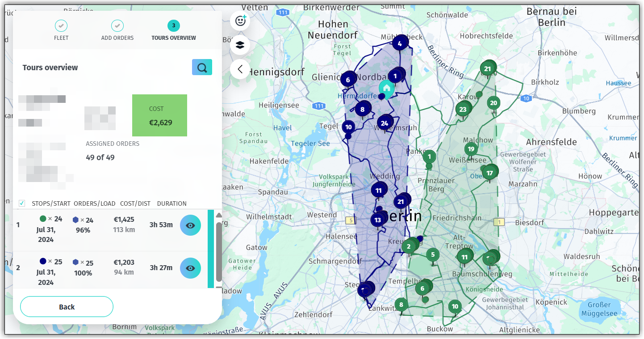Screen dimensions: 644x339
Task: Select green stop marker 17
Action: (x=489, y=173)
